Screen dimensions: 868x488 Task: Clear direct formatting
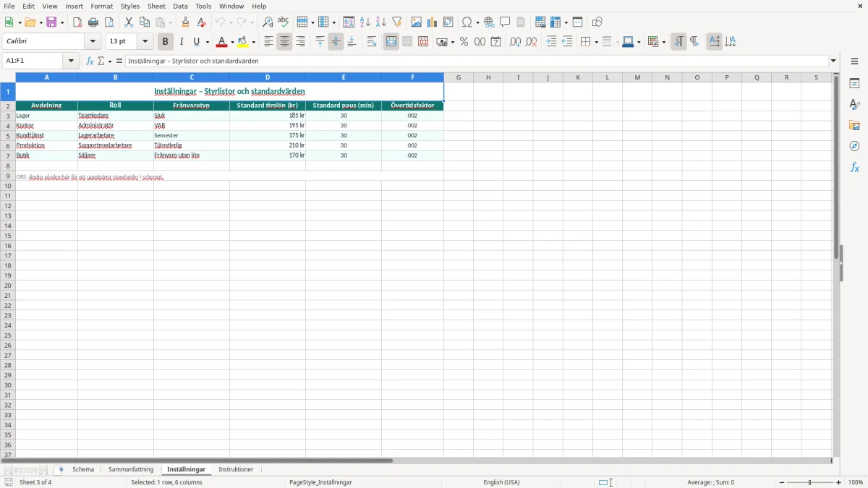pyautogui.click(x=202, y=22)
